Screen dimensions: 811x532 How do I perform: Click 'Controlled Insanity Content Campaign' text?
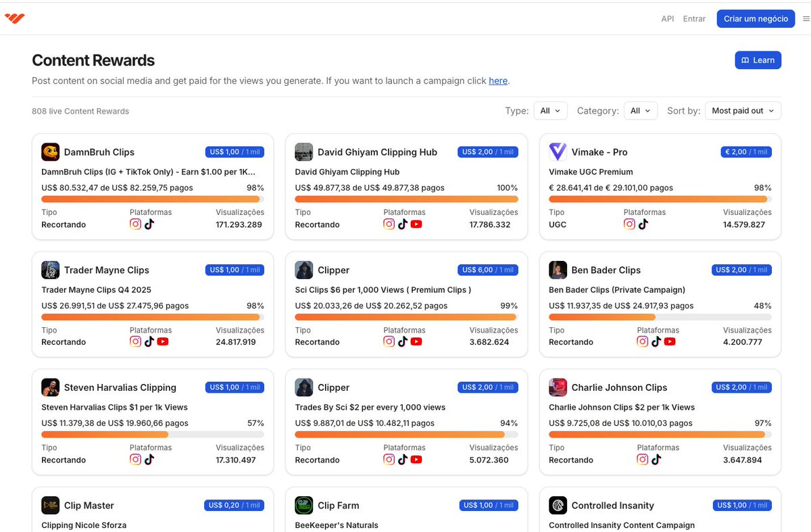[622, 525]
